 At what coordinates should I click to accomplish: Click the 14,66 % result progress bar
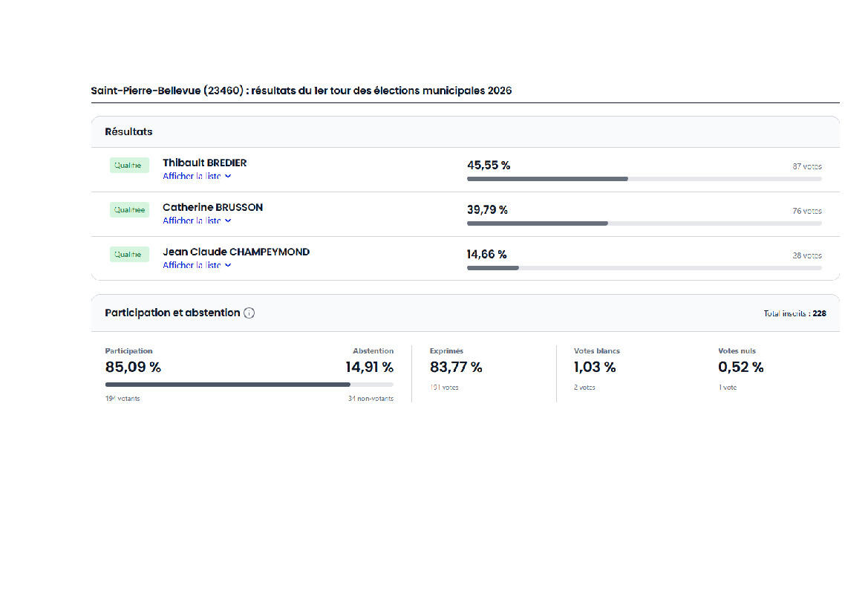644,268
